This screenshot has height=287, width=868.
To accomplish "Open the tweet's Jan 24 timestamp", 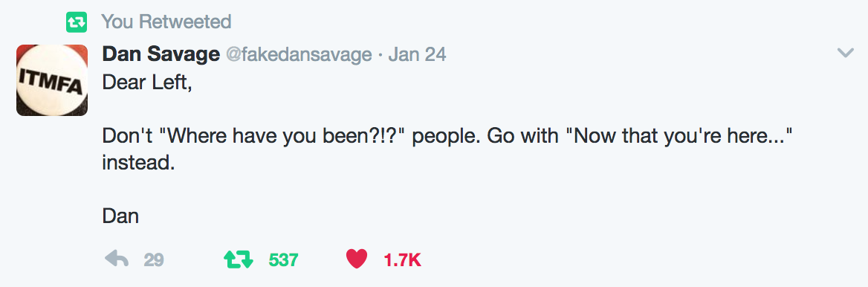I will (x=418, y=55).
